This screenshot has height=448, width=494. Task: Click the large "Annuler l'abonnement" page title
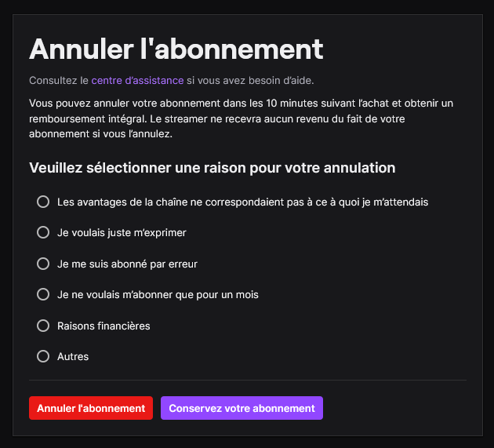(x=176, y=49)
